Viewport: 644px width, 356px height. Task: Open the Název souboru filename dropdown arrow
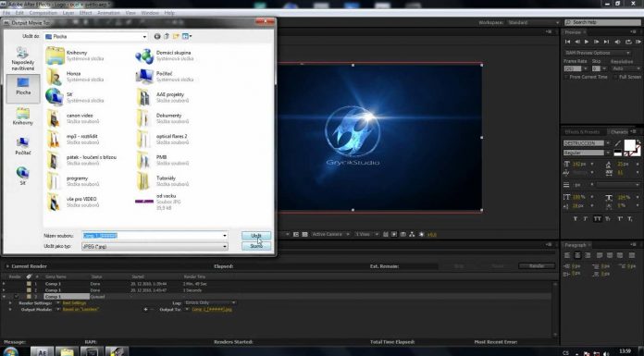tap(224, 236)
